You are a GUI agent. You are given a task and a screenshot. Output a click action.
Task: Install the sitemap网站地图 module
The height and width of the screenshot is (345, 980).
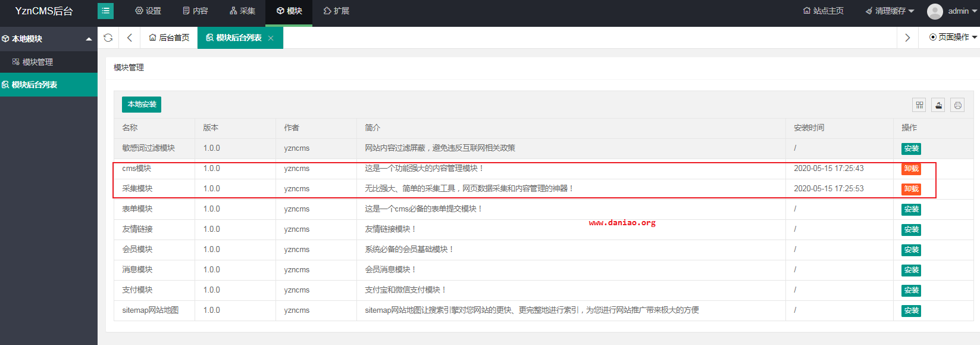point(911,310)
